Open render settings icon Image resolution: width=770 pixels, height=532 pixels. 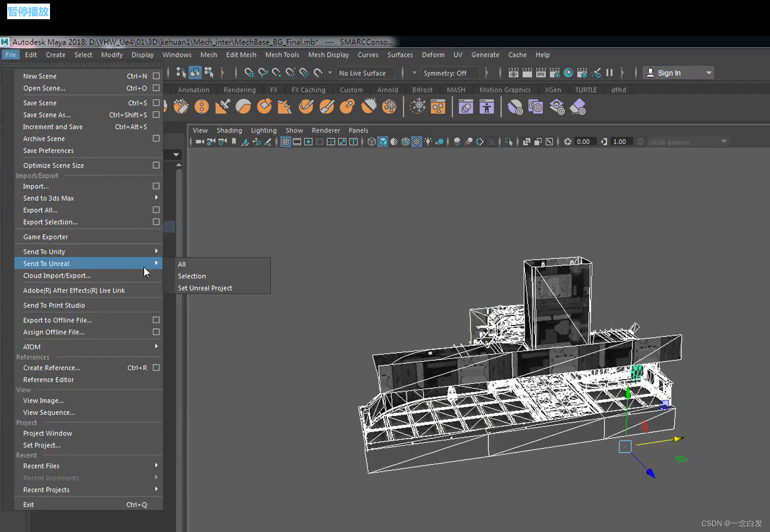point(554,73)
